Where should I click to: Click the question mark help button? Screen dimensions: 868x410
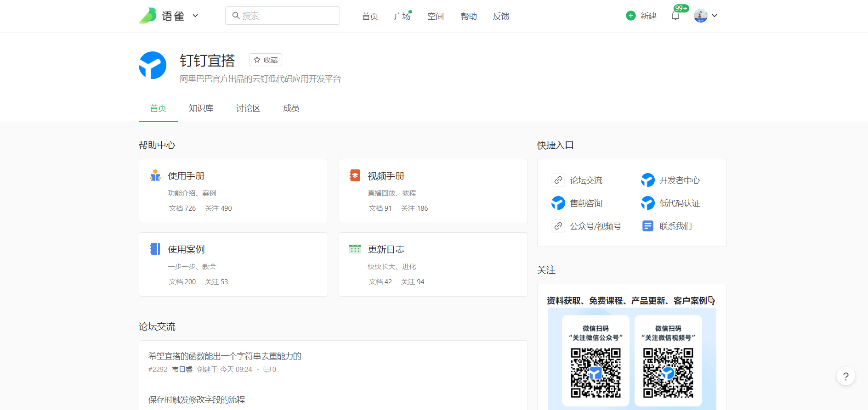coord(845,376)
